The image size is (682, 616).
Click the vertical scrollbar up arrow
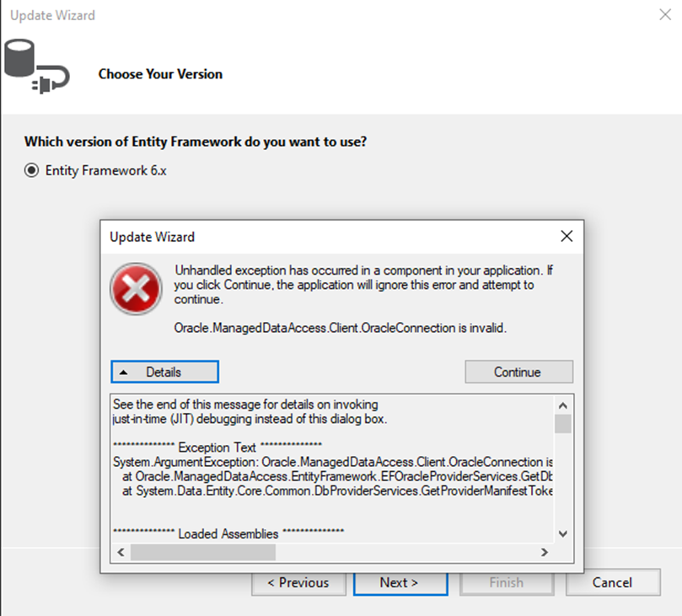[x=563, y=402]
